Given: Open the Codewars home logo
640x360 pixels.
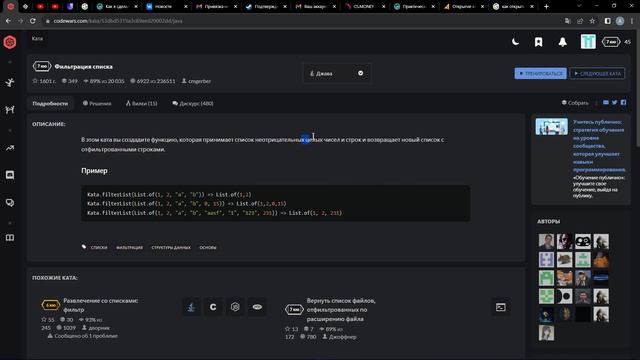Looking at the screenshot, I should click(10, 42).
